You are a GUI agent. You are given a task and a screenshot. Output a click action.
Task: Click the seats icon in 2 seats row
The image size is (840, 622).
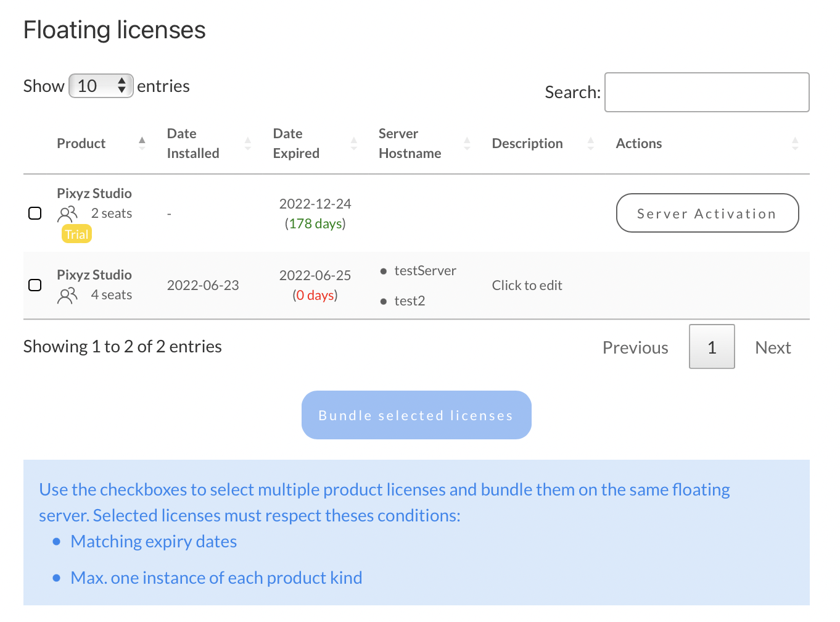pyautogui.click(x=67, y=214)
